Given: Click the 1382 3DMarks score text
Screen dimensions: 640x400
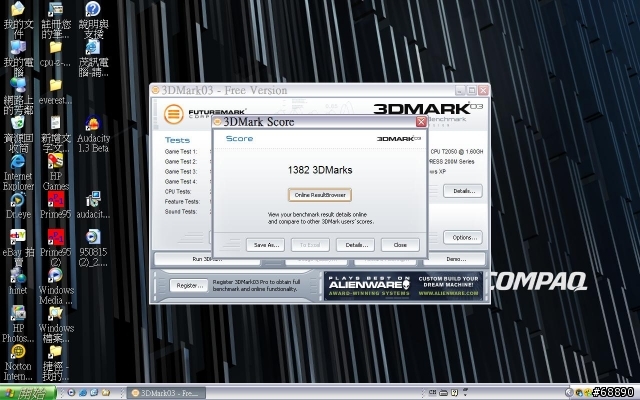Looking at the screenshot, I should [320, 170].
